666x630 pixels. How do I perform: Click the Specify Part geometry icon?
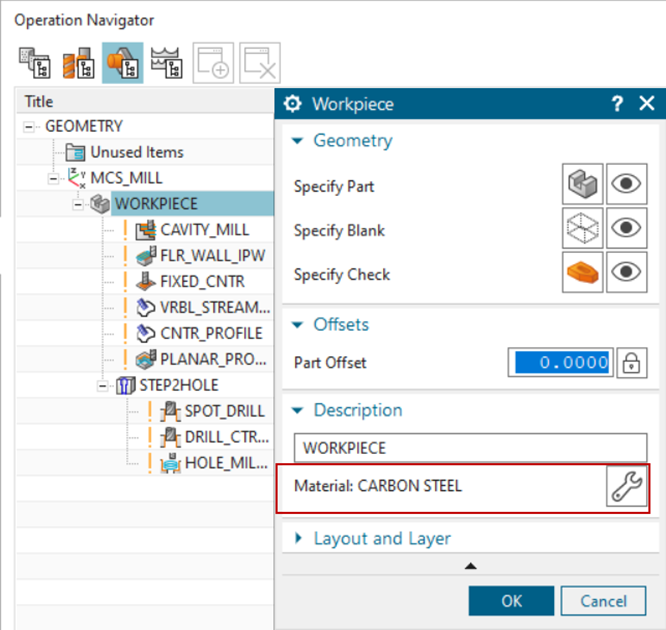pos(582,185)
